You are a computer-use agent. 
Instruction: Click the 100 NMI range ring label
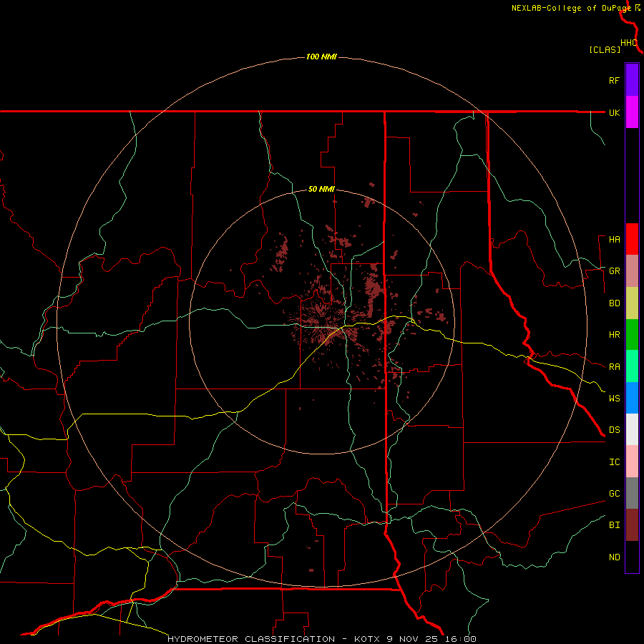pyautogui.click(x=321, y=57)
